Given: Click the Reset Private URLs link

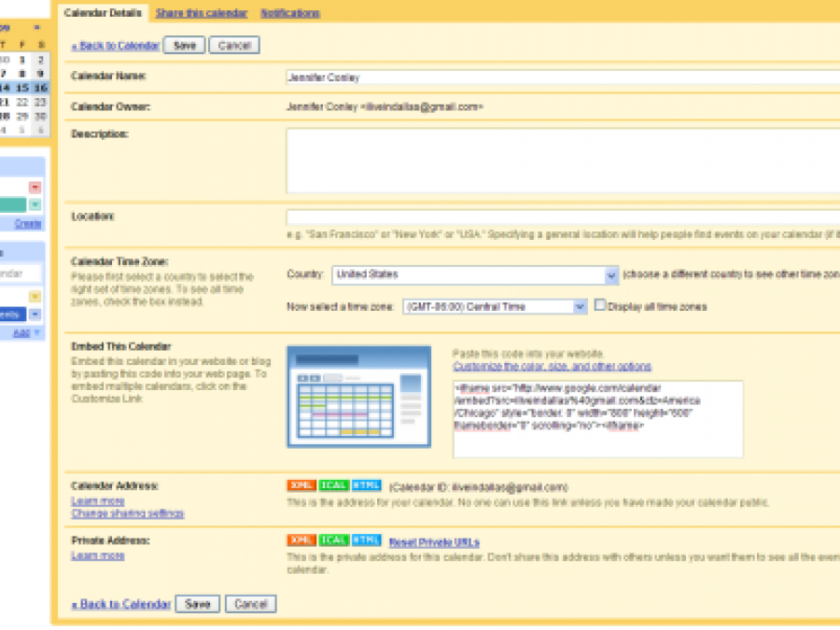Looking at the screenshot, I should 434,541.
